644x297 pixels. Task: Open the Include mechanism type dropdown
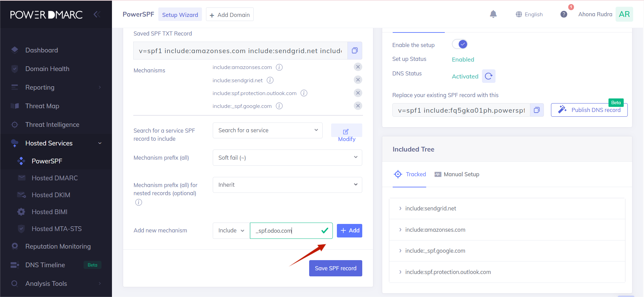[x=231, y=231]
